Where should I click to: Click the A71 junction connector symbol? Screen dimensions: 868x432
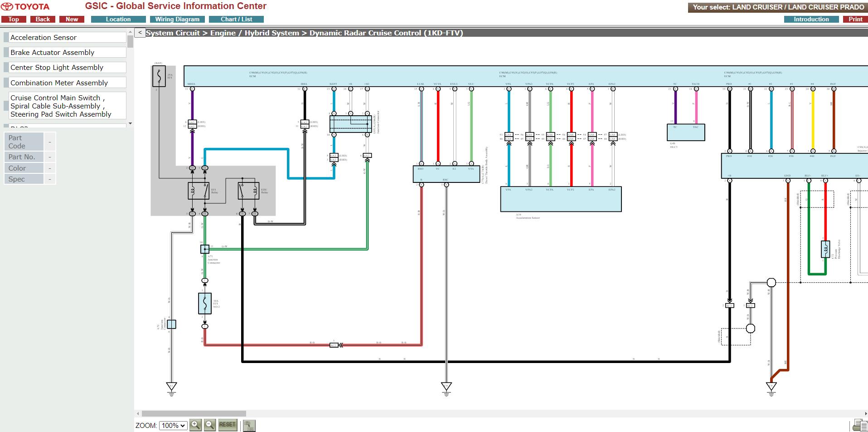205,249
